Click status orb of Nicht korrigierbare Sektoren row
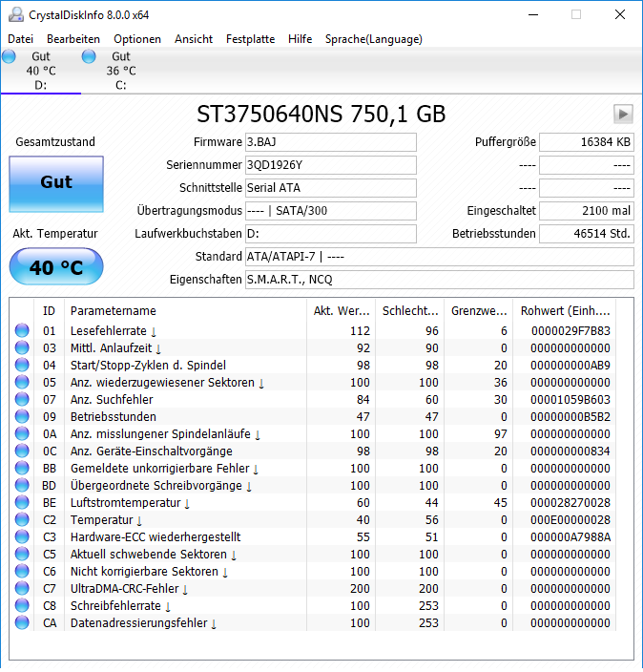This screenshot has width=643, height=672. coord(22,571)
